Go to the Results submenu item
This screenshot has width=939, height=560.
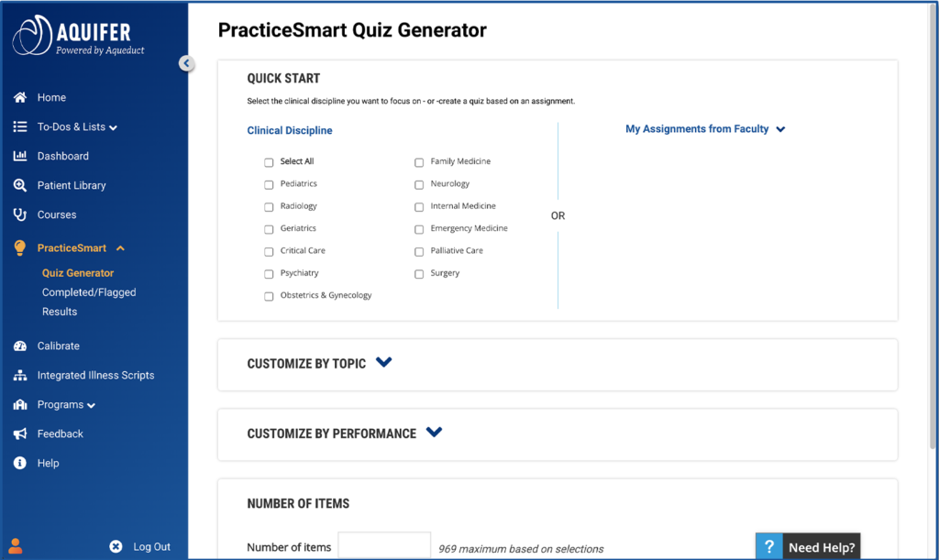point(60,312)
